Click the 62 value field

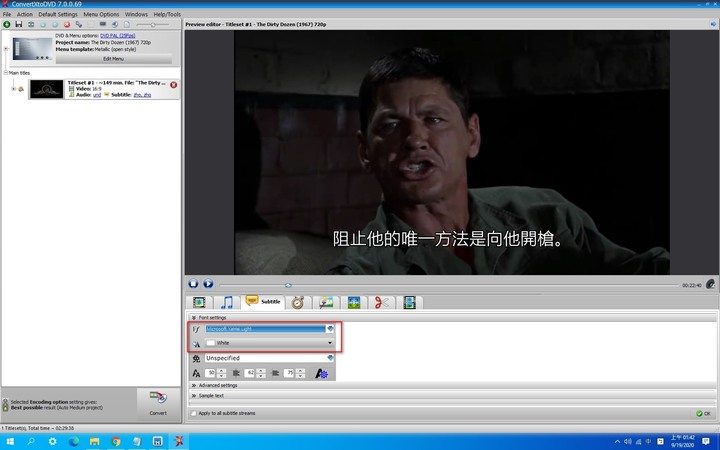(250, 373)
